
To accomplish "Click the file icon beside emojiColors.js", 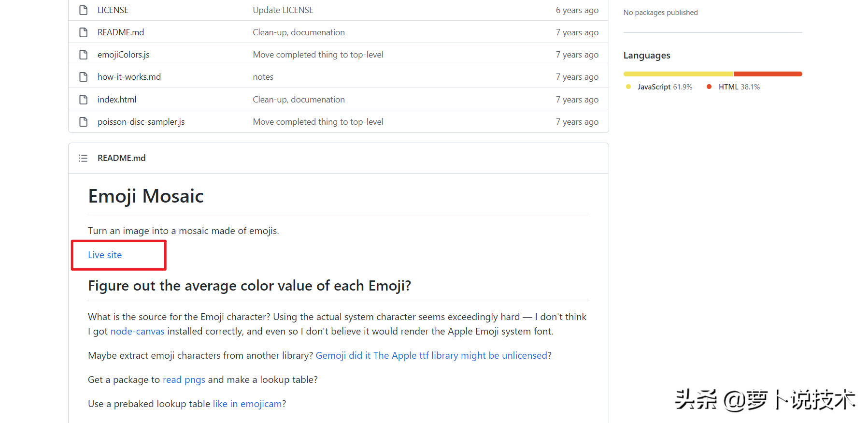I will pos(84,55).
